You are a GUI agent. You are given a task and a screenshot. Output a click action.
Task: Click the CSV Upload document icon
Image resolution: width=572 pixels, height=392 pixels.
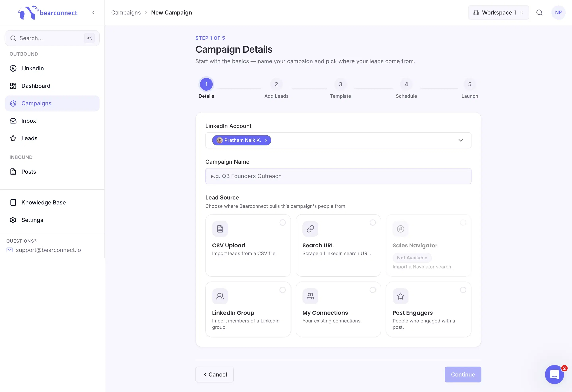[x=220, y=229]
